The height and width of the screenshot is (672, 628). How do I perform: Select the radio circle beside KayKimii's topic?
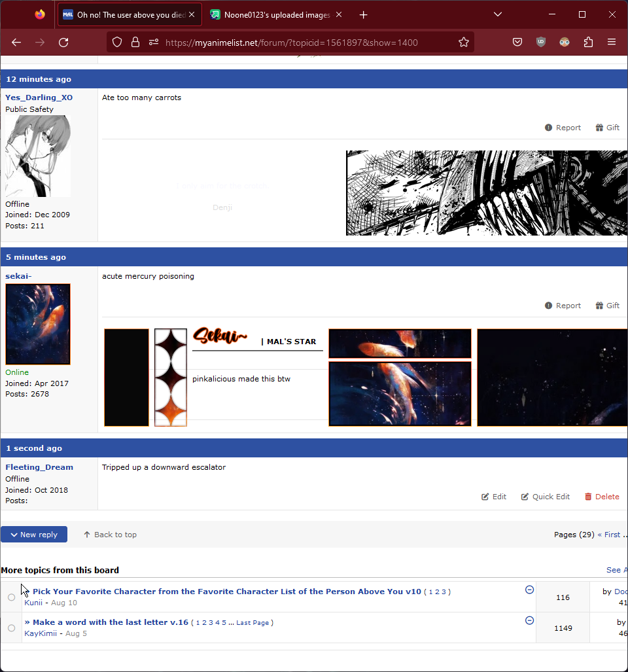click(11, 628)
